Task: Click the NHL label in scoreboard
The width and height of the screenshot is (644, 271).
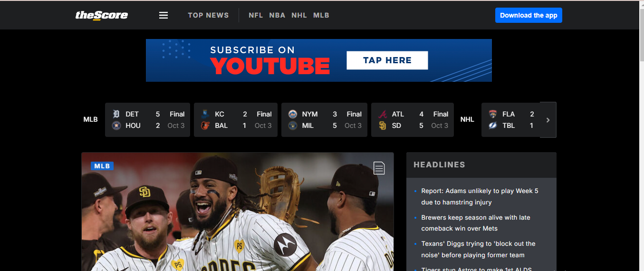Action: point(467,119)
